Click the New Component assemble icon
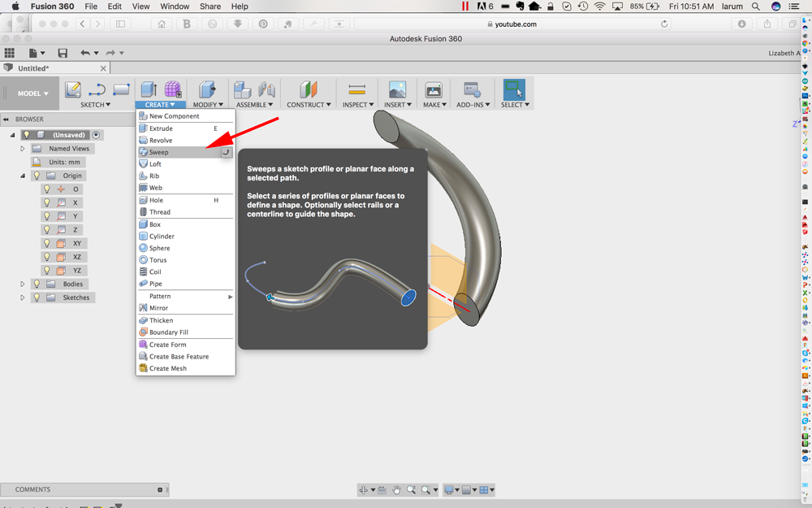The height and width of the screenshot is (508, 812). click(x=242, y=89)
